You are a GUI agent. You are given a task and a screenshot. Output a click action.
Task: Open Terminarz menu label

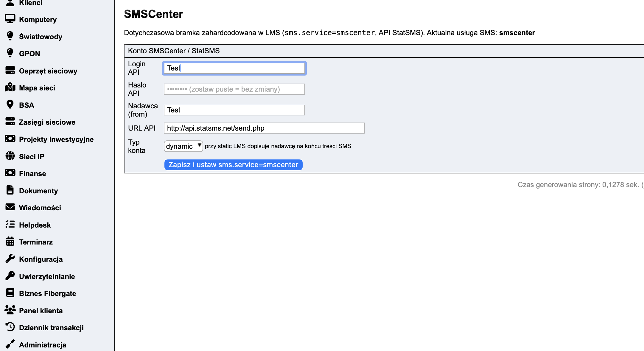point(36,242)
